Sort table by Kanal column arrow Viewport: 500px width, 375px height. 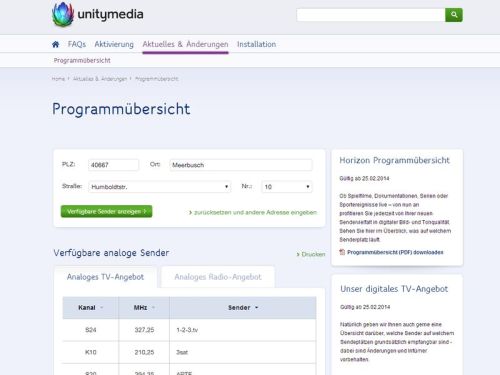pos(102,308)
